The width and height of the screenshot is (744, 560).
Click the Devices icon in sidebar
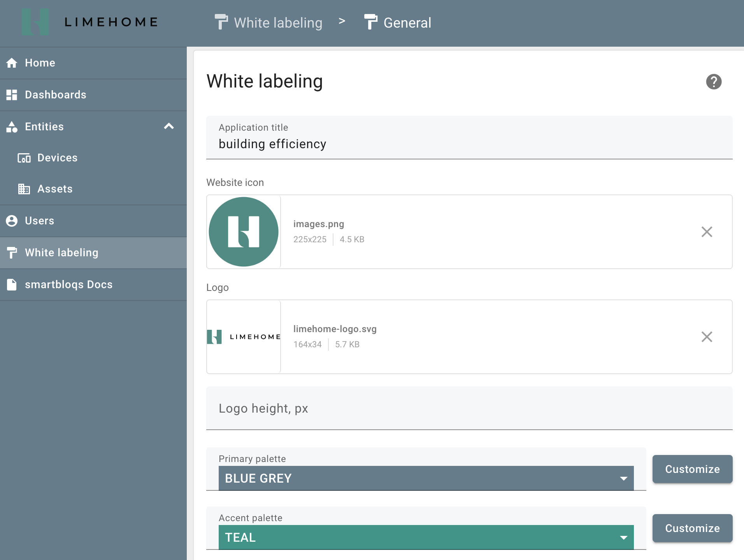24,158
